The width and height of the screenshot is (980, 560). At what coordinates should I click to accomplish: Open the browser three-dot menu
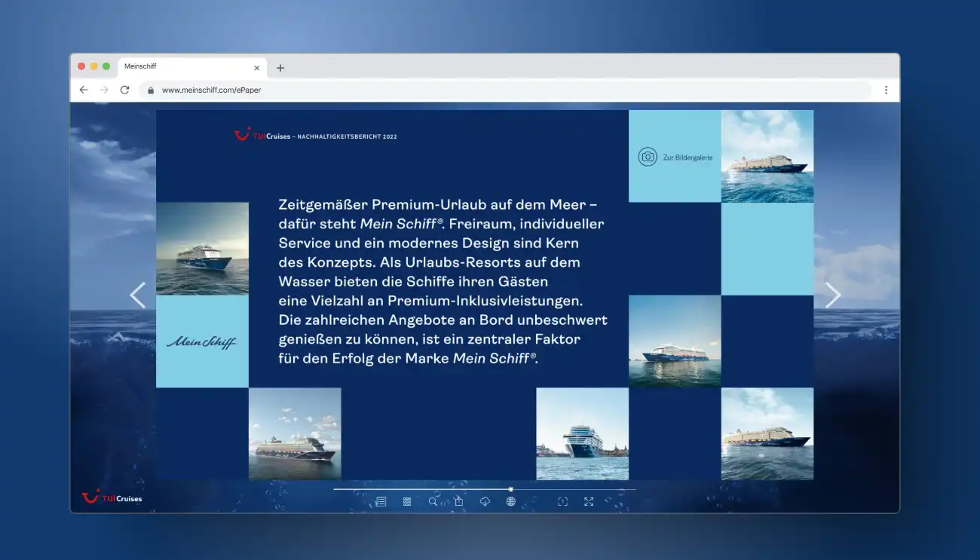[x=886, y=90]
